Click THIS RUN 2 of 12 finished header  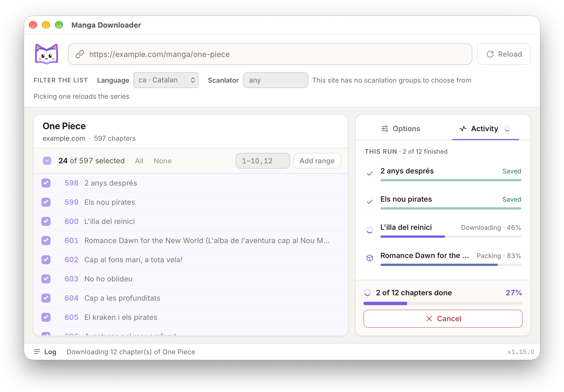pyautogui.click(x=406, y=151)
